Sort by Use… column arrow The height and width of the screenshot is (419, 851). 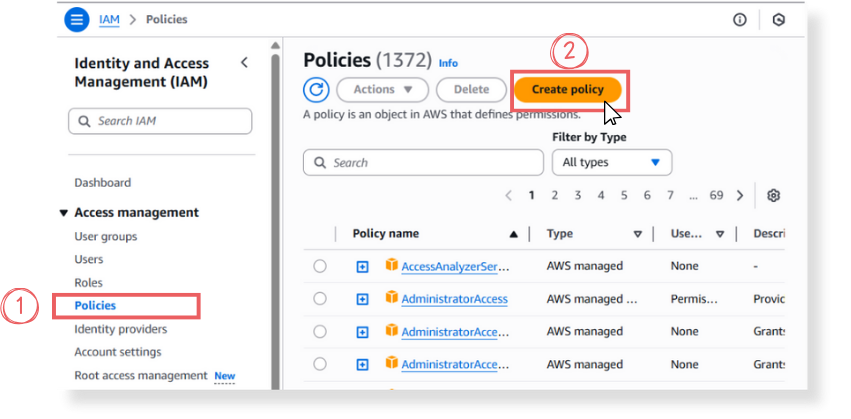click(720, 234)
